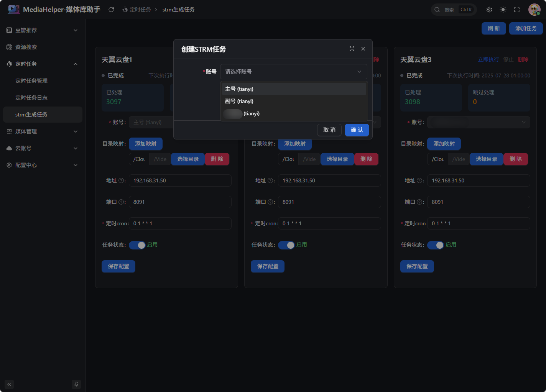Image resolution: width=546 pixels, height=392 pixels.
Task: Click 保存配置 in 天翼云盘1 card
Action: point(118,266)
